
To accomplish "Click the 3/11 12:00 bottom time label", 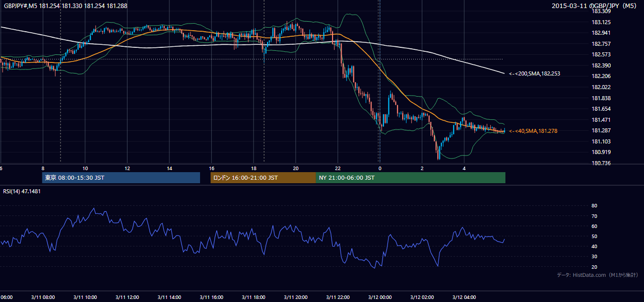I will (127, 297).
